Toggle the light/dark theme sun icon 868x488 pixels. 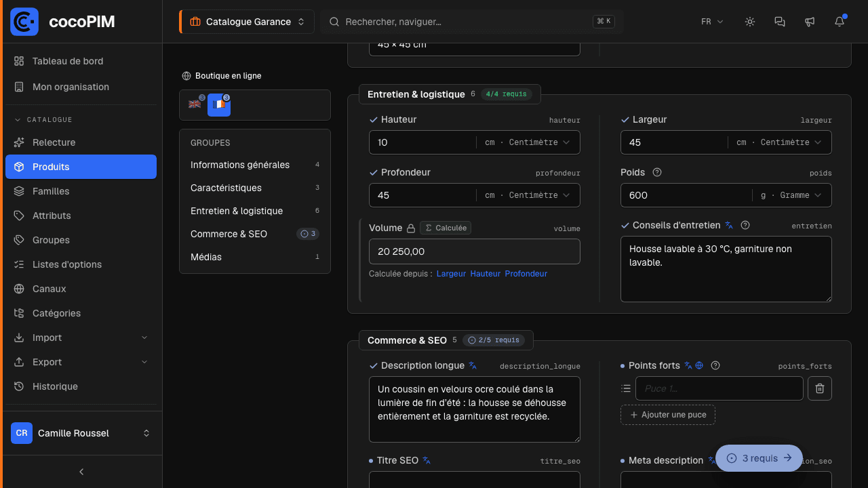[750, 22]
